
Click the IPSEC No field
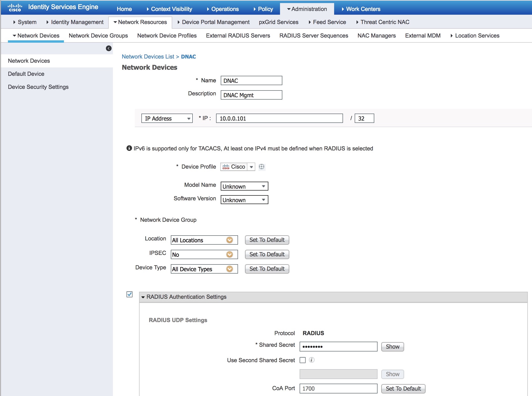[x=204, y=254]
